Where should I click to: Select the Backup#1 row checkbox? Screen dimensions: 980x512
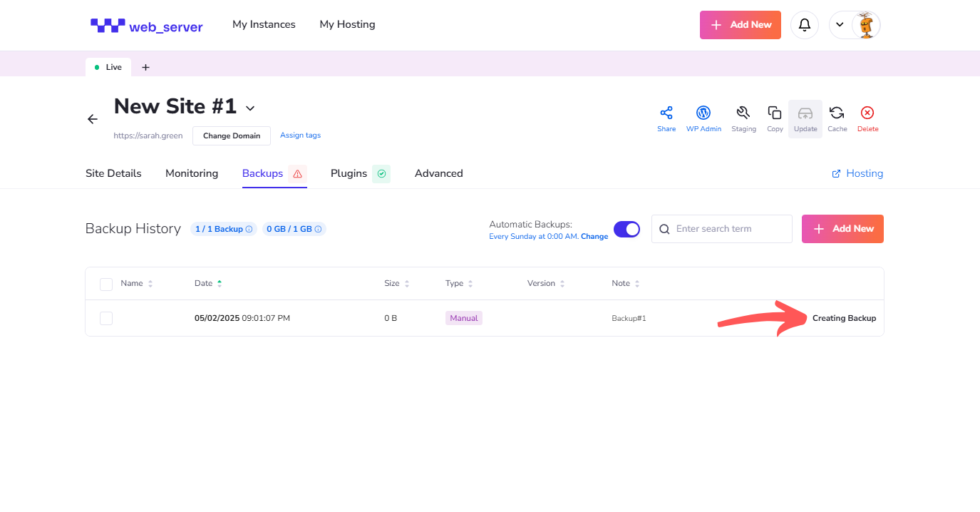pos(106,318)
